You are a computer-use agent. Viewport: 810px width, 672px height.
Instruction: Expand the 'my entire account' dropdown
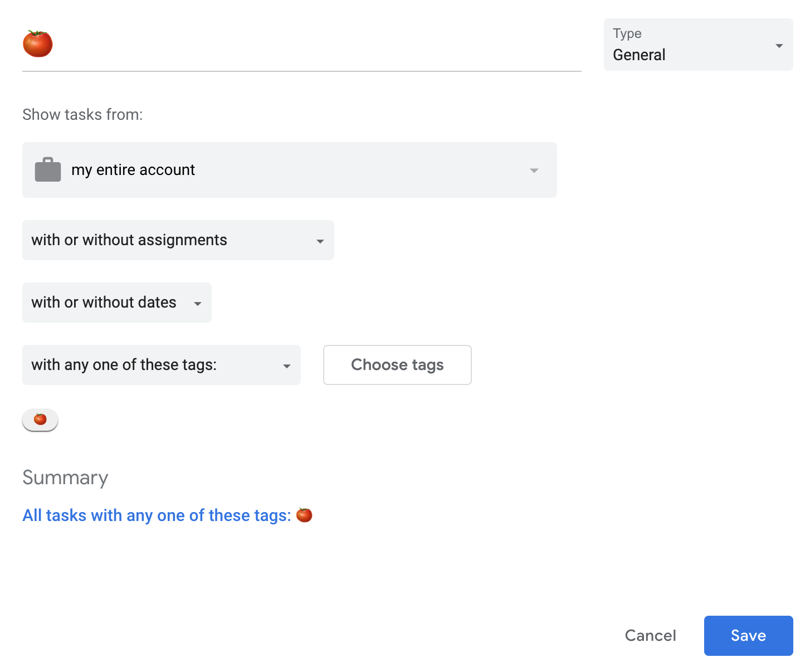pos(534,171)
